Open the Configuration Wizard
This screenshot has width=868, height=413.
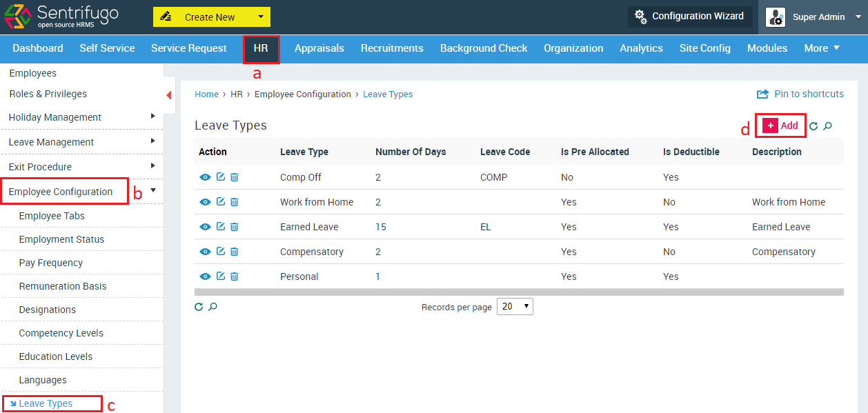[x=689, y=16]
